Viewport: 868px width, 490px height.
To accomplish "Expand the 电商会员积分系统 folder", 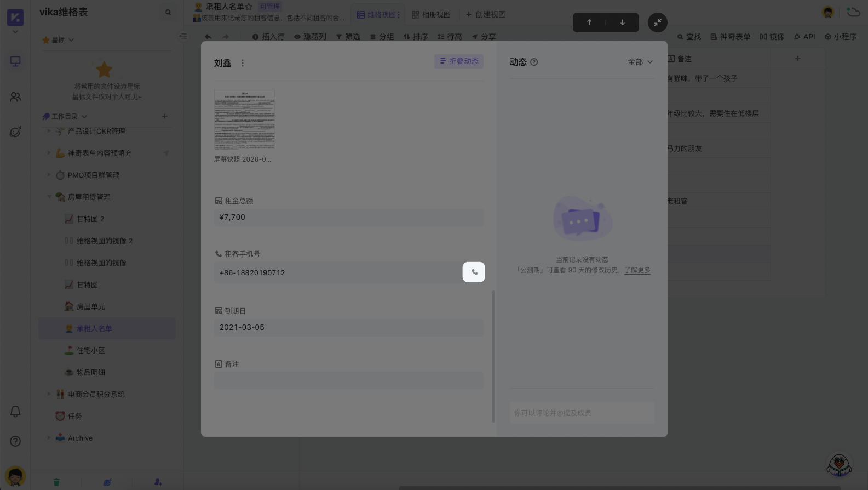I will (49, 394).
